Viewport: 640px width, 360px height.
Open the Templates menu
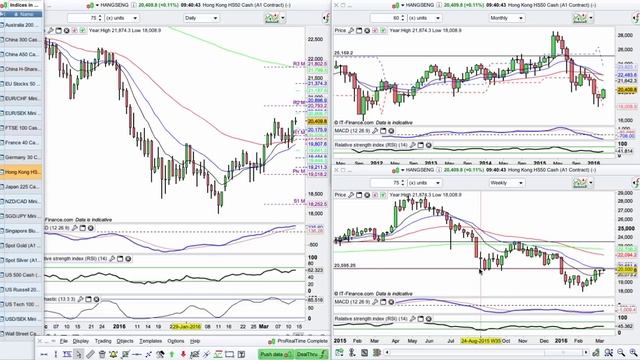point(151,341)
